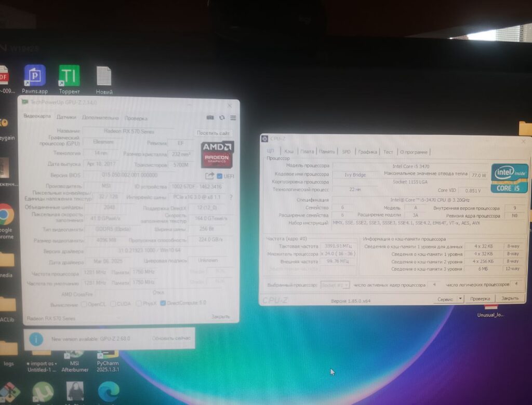Open Pawns.app desktop shortcut

coord(35,79)
